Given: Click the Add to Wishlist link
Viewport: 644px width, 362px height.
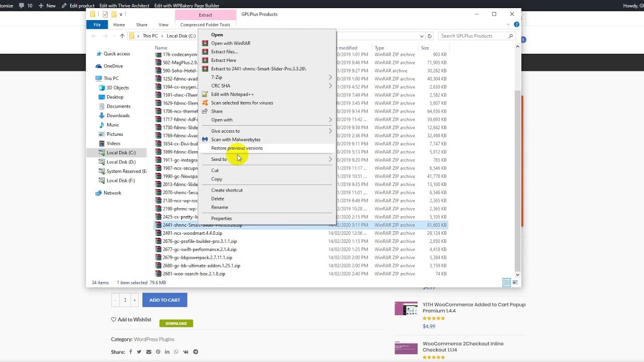Looking at the screenshot, I should [131, 319].
